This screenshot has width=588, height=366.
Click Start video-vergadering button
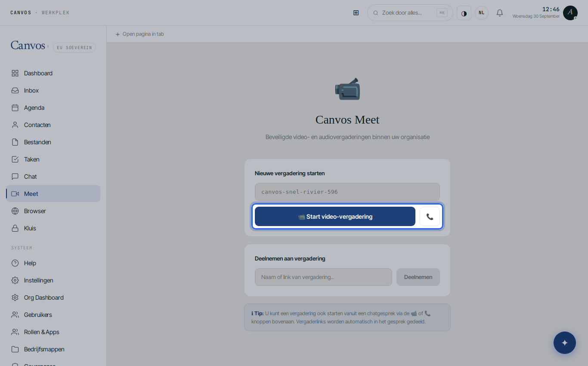tap(335, 217)
